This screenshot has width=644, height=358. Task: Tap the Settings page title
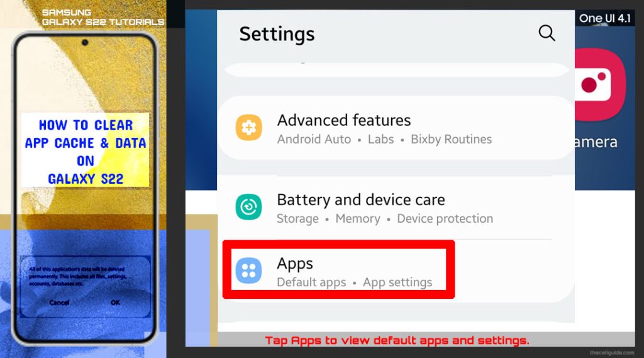tap(277, 34)
